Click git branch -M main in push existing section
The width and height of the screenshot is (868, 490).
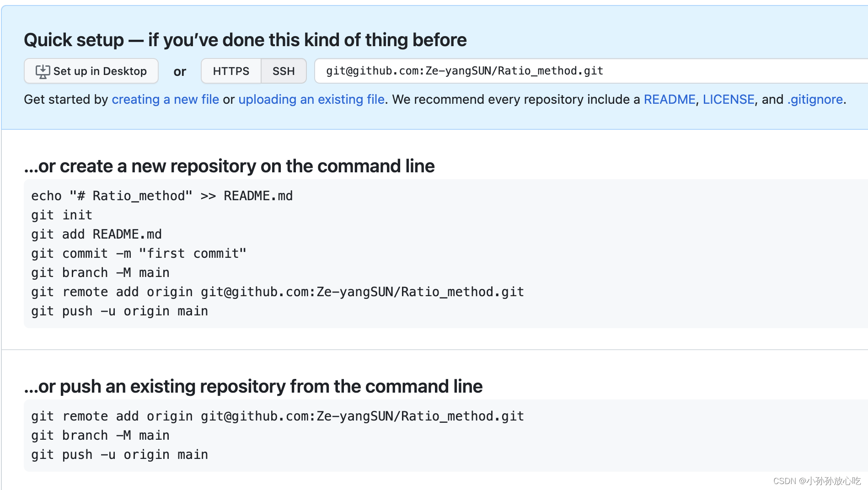coord(100,435)
